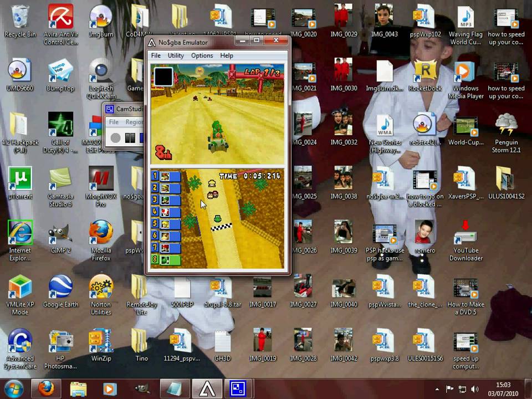Select the YouTube Downloader icon
Viewport: 532px width, 399px height.
click(465, 241)
